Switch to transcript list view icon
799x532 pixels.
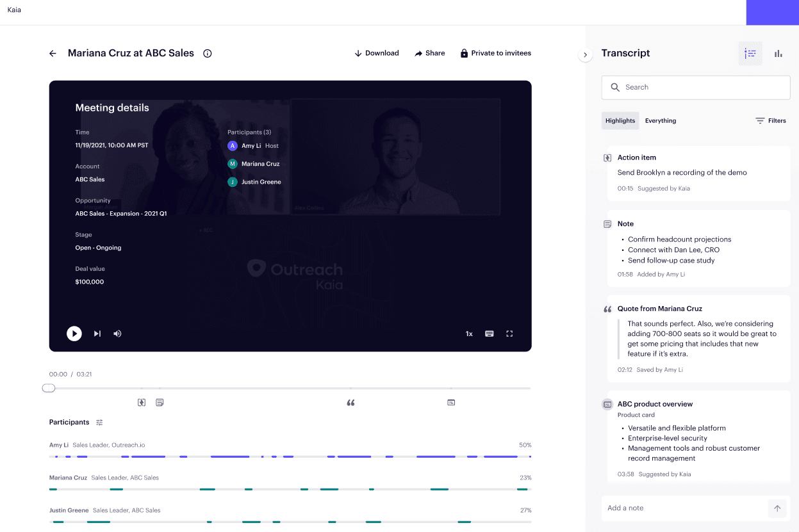750,54
